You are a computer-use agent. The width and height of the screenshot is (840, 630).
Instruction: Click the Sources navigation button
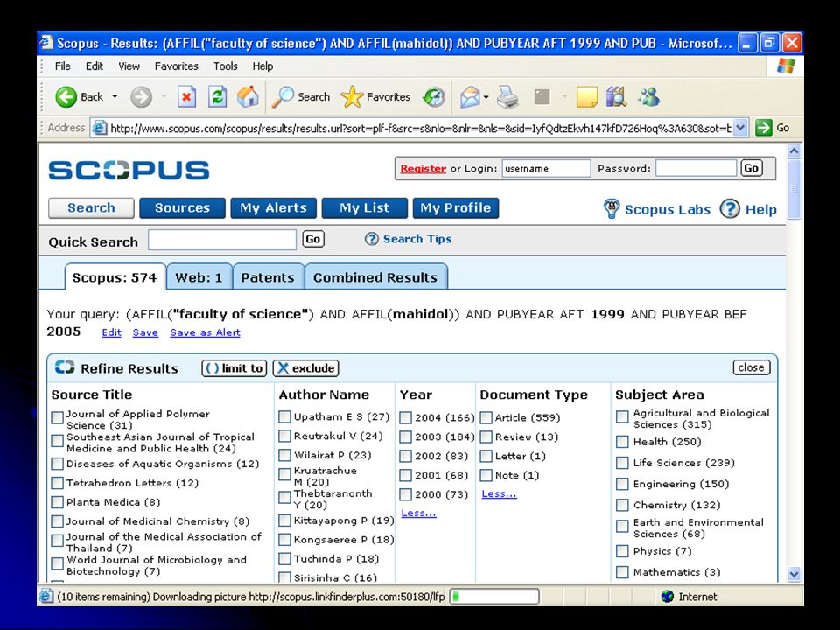pyautogui.click(x=182, y=208)
